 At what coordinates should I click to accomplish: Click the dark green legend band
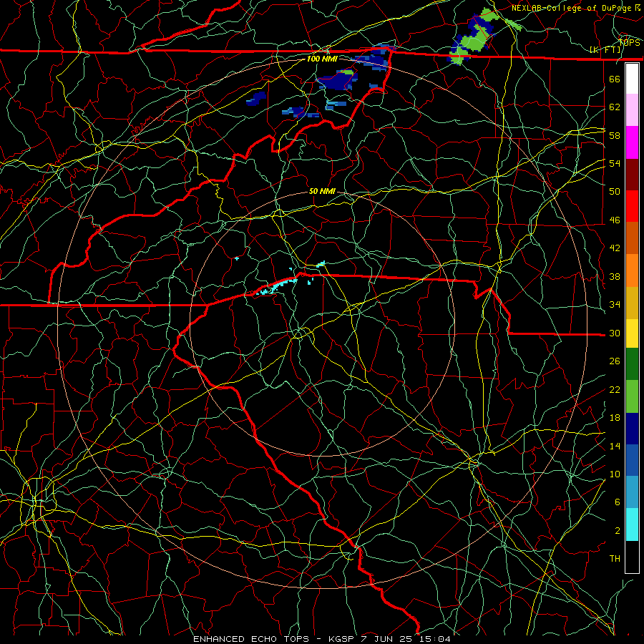coord(632,364)
